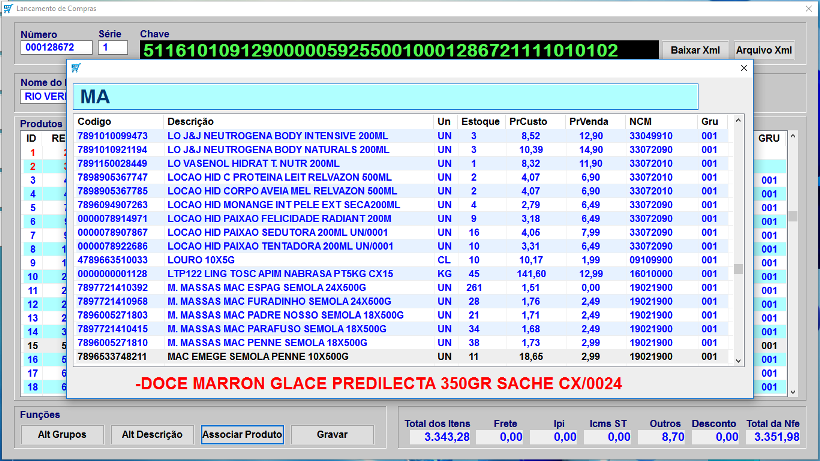This screenshot has height=461, width=820.
Task: Click scroll down arrow of Produtos grid
Action: click(x=793, y=392)
